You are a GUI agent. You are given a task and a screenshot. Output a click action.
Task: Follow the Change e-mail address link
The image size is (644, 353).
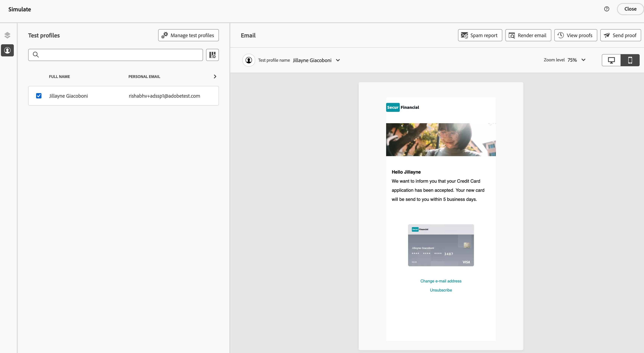point(441,281)
